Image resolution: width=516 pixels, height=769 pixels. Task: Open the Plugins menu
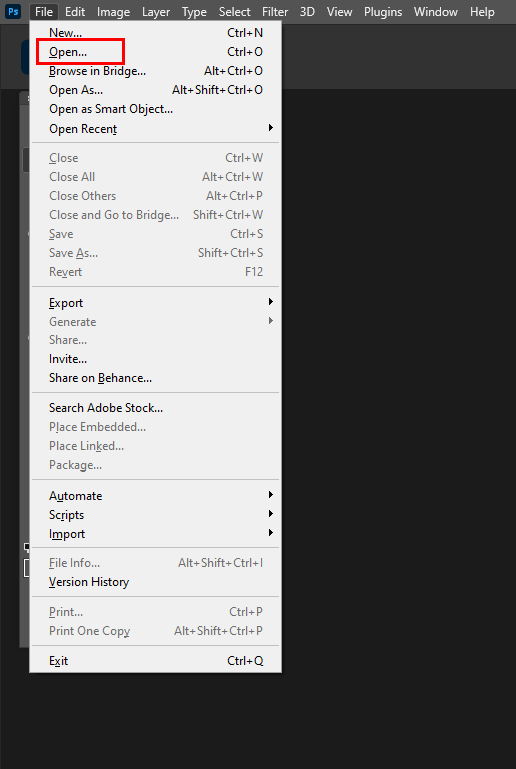(383, 12)
